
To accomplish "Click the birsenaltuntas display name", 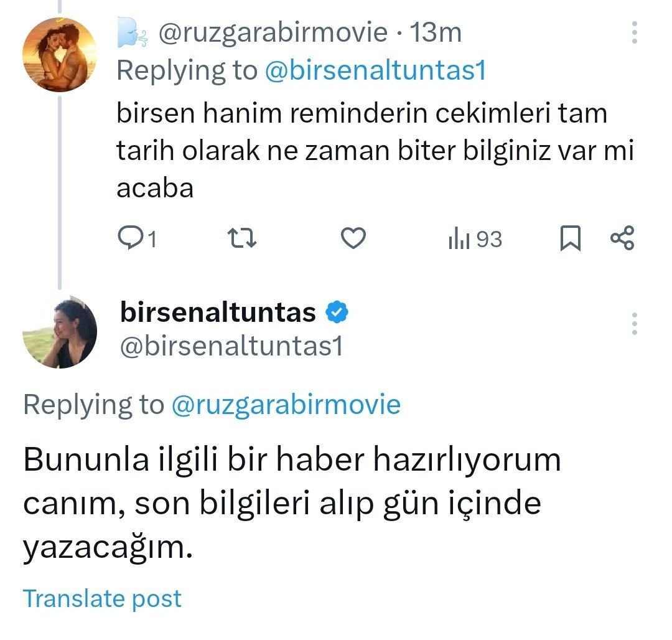I will tap(218, 313).
